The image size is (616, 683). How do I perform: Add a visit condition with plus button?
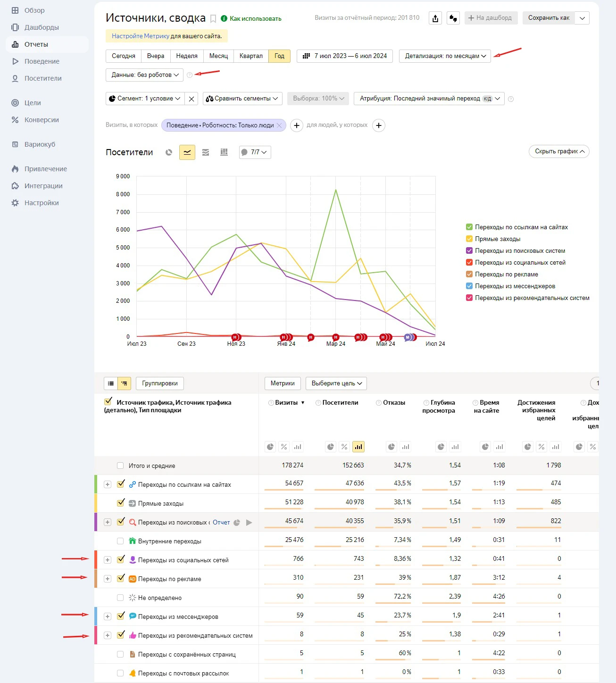pos(296,125)
